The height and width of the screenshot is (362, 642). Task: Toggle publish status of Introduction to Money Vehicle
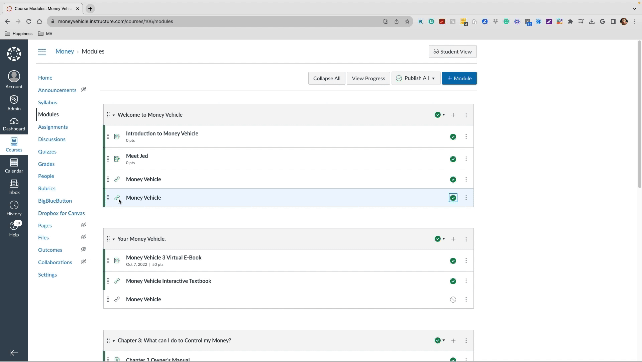click(x=453, y=137)
